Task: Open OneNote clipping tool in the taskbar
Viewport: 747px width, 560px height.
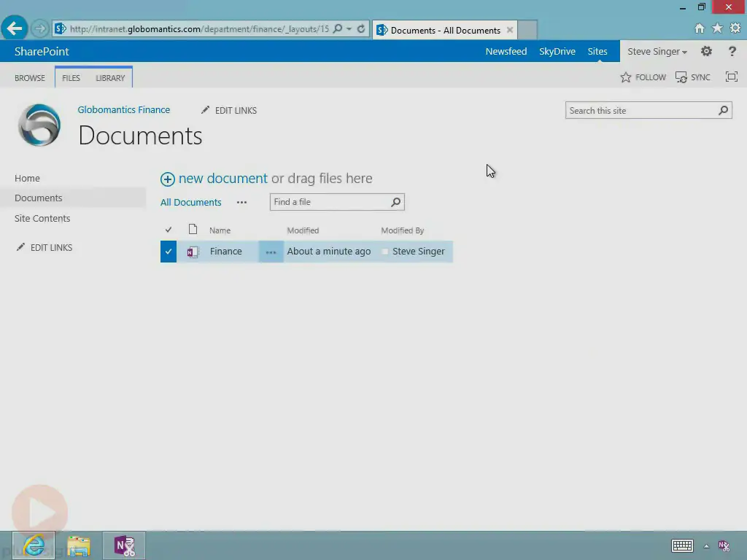Action: (124, 545)
